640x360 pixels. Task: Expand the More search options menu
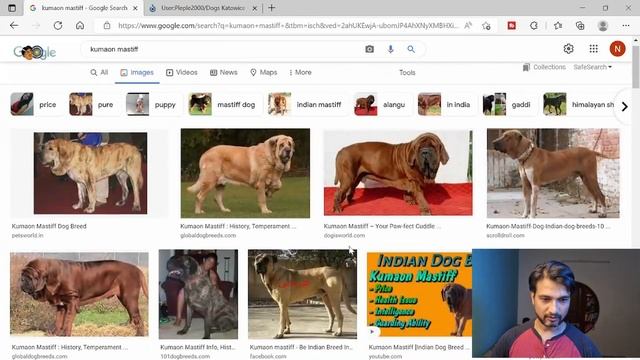coord(300,72)
